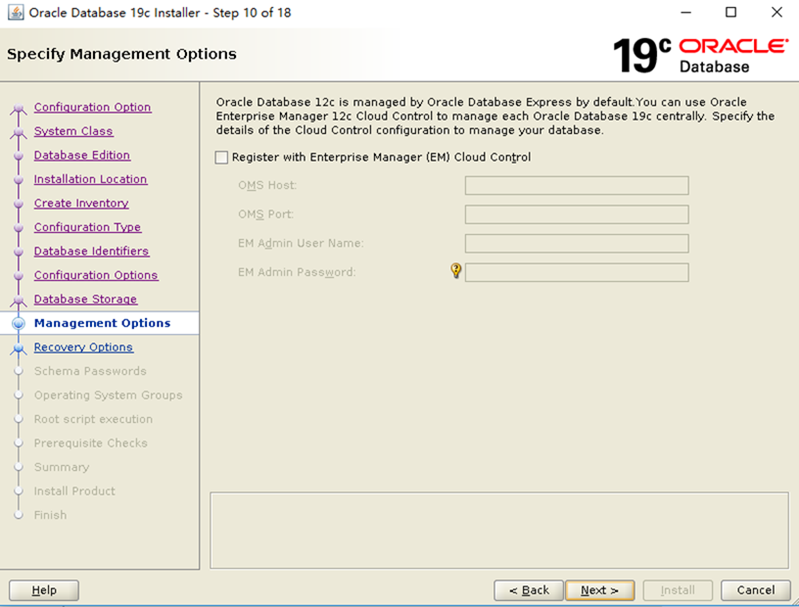Click the message area box at bottom
The image size is (799, 607).
(499, 530)
